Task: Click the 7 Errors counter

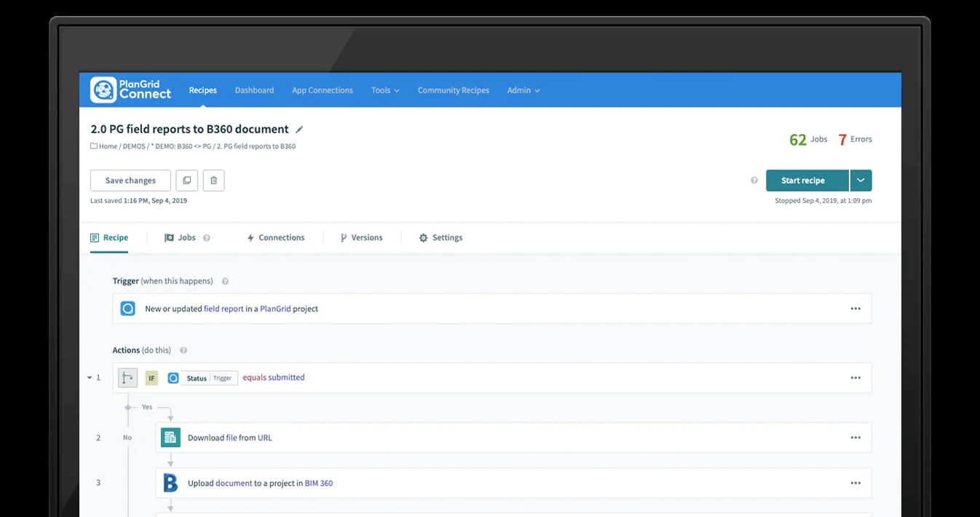Action: [855, 140]
